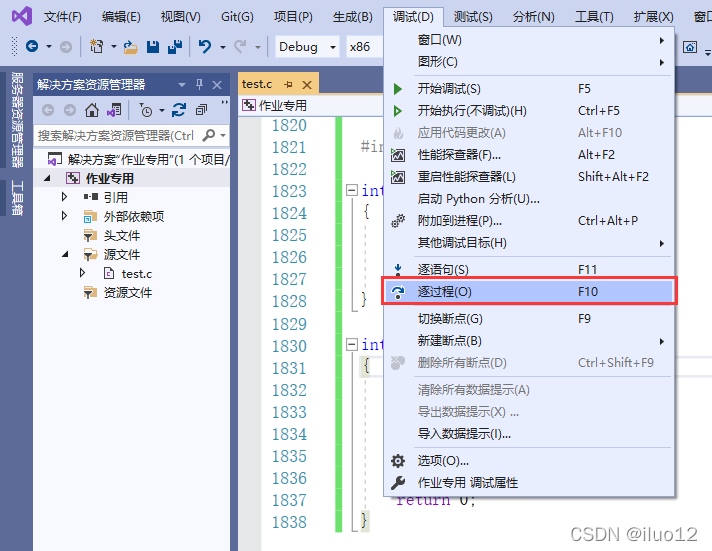Open the 文件(F) menu
The image size is (712, 551).
click(62, 17)
